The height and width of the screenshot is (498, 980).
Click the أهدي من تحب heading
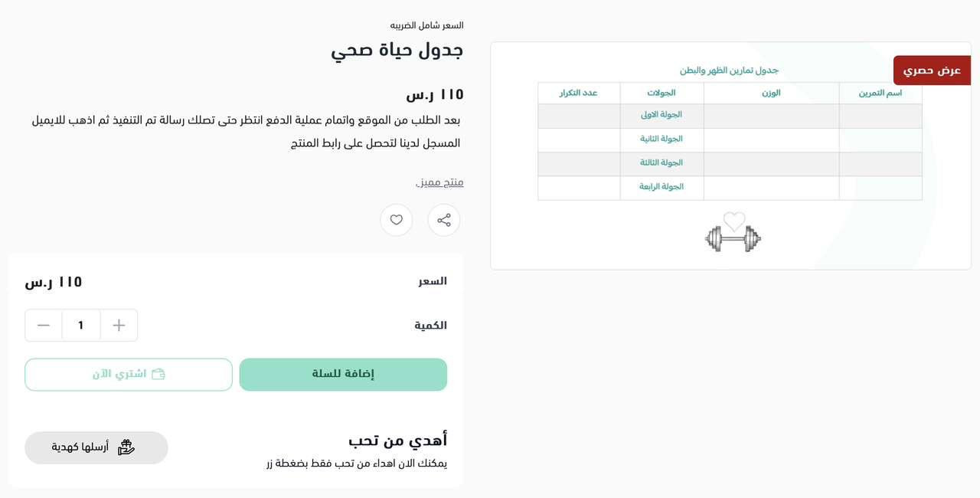pyautogui.click(x=398, y=441)
